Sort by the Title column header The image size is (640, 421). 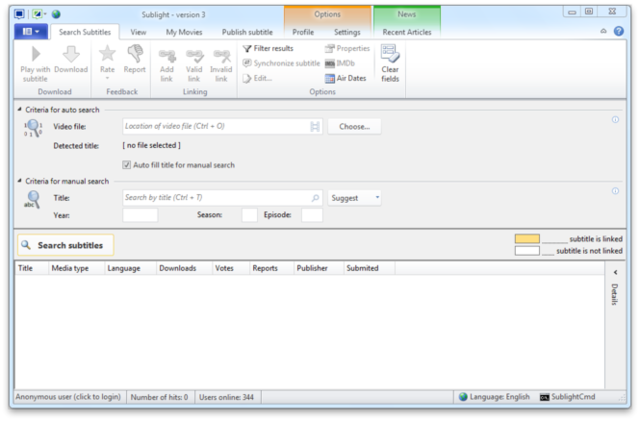pyautogui.click(x=32, y=268)
